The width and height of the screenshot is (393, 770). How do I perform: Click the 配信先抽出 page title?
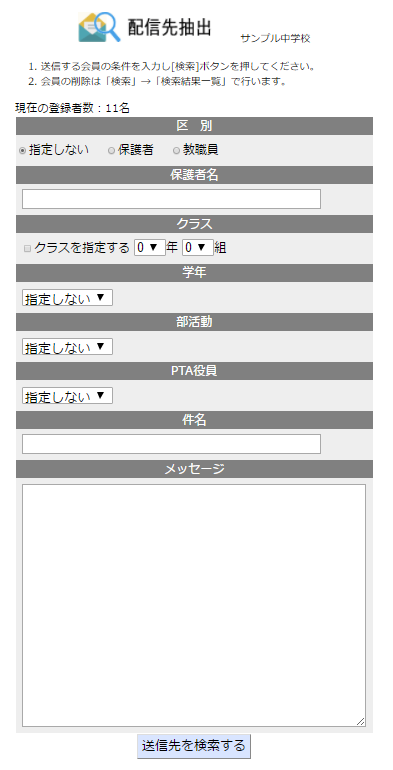coord(169,28)
